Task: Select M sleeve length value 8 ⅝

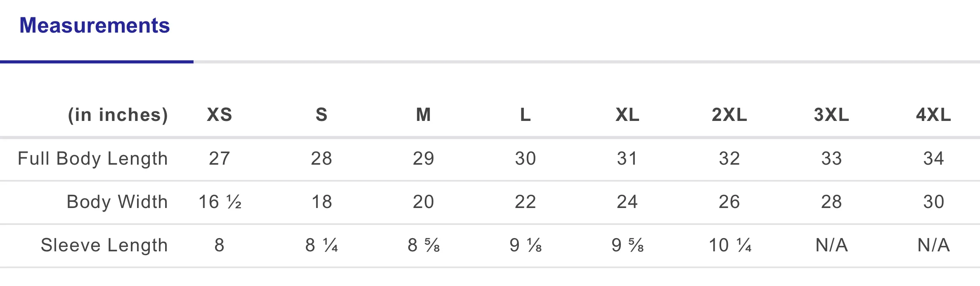Action: [424, 246]
